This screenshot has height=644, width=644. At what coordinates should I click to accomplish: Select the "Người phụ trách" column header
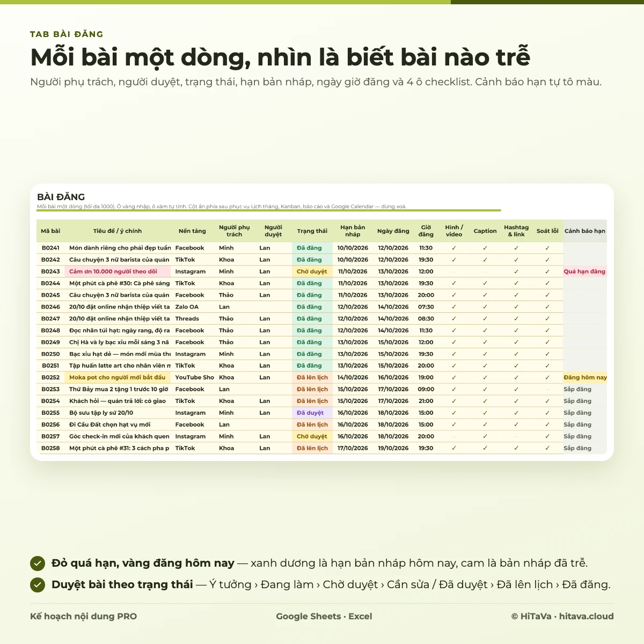[x=235, y=231]
